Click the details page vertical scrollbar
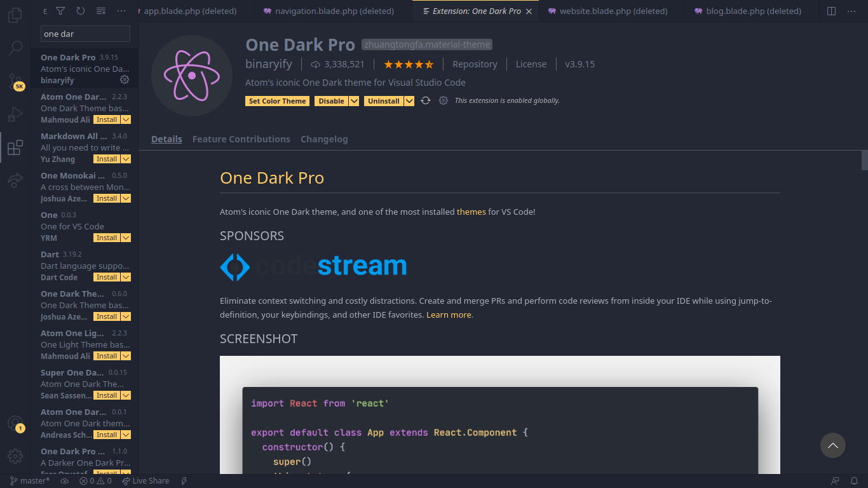This screenshot has height=488, width=868. click(864, 160)
